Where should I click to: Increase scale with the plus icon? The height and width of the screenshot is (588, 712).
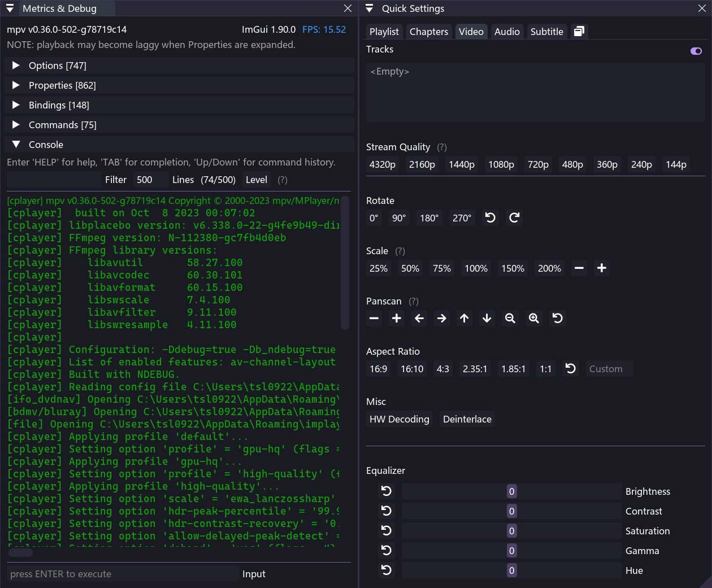(601, 268)
